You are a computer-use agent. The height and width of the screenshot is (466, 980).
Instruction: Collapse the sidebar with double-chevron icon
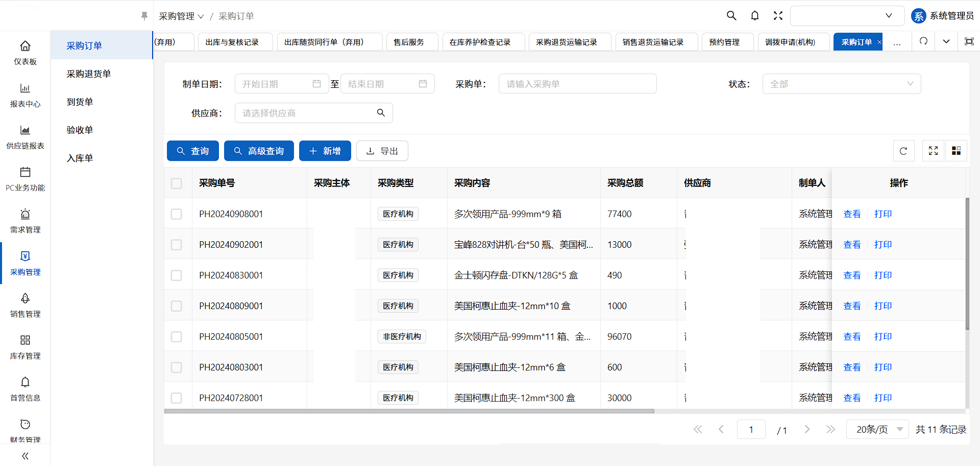coord(25,456)
